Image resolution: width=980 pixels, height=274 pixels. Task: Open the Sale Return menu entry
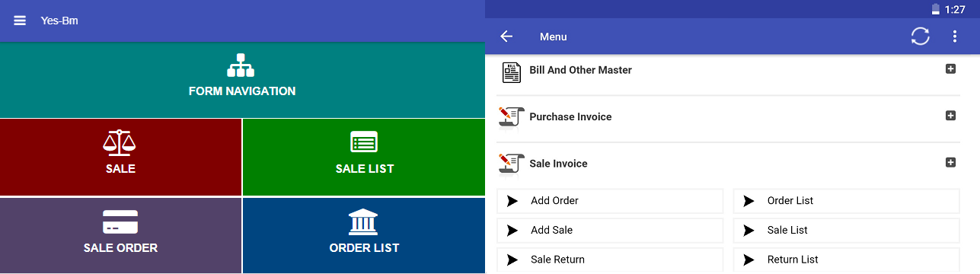610,260
